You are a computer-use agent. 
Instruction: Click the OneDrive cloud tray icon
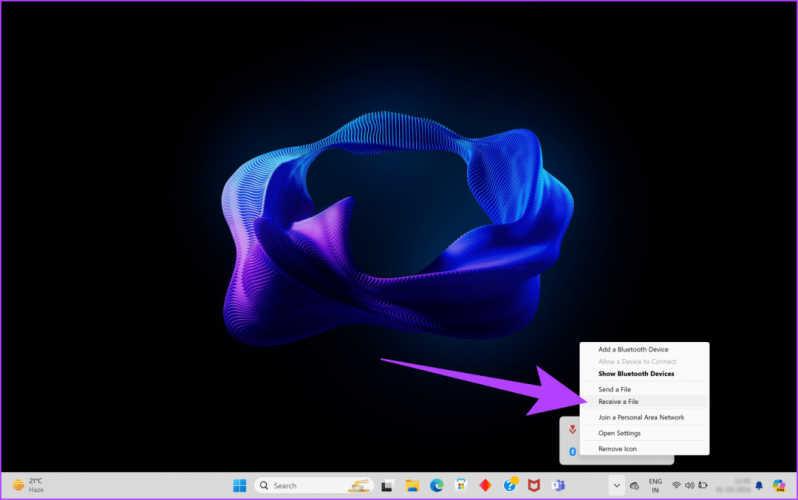coord(634,486)
